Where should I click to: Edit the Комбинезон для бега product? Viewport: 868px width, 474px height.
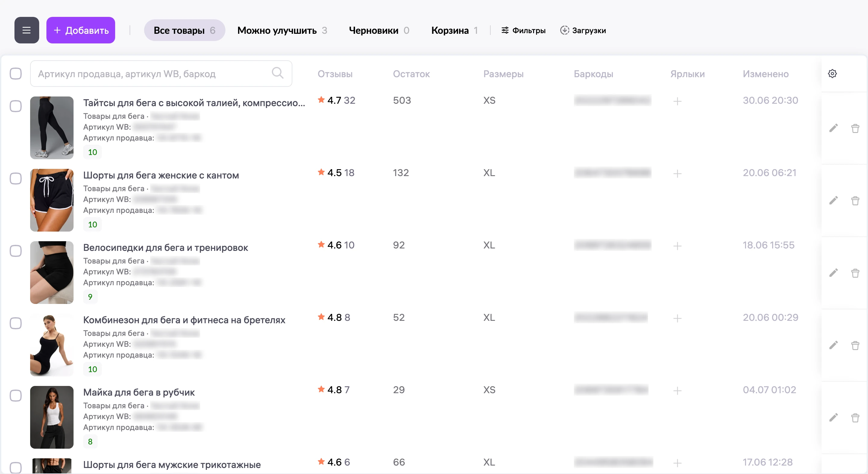[833, 345]
